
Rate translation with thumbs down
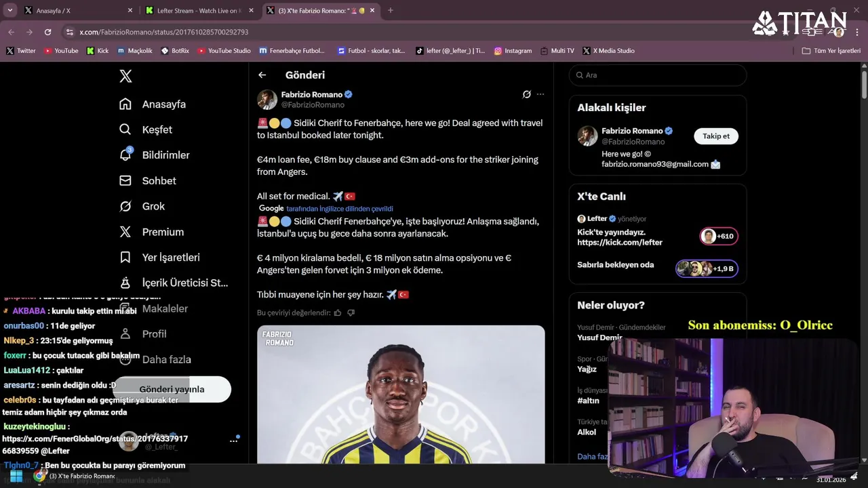351,312
